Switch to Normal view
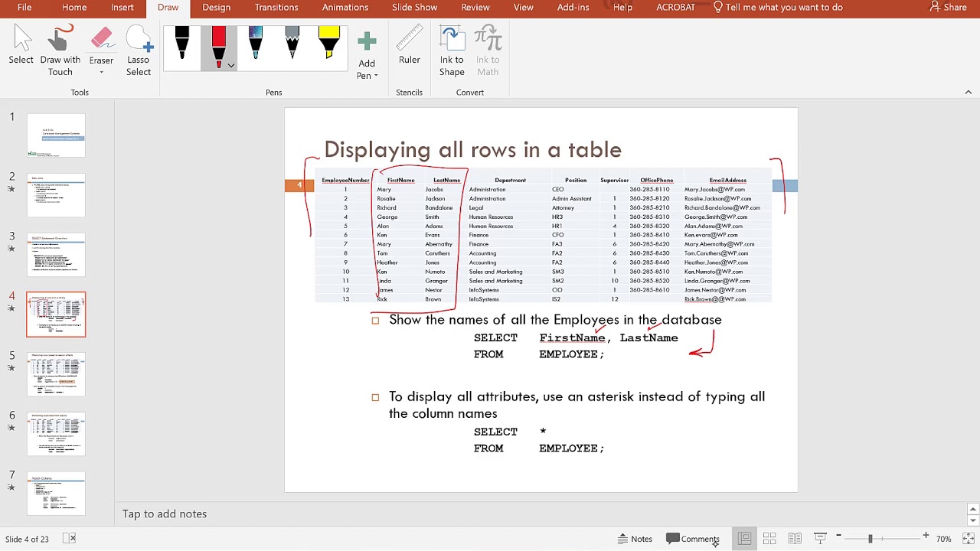 coord(744,539)
